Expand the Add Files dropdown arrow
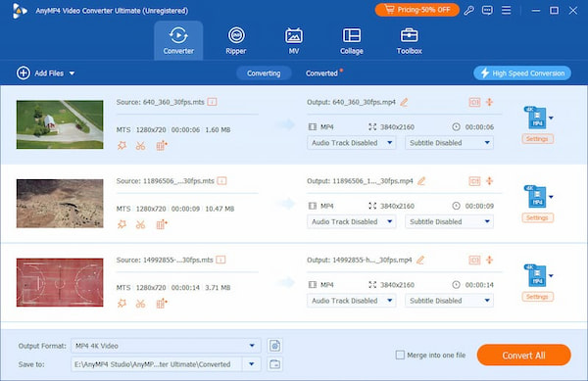 pyautogui.click(x=72, y=73)
